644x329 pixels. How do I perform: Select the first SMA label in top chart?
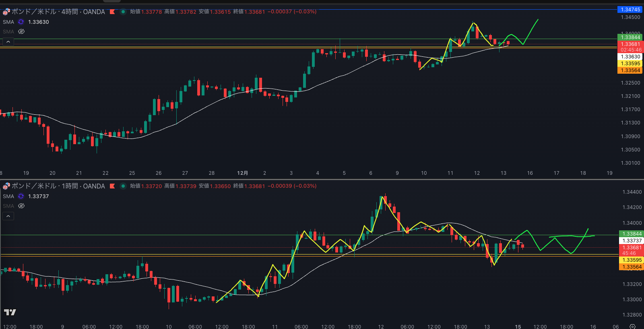pyautogui.click(x=8, y=22)
